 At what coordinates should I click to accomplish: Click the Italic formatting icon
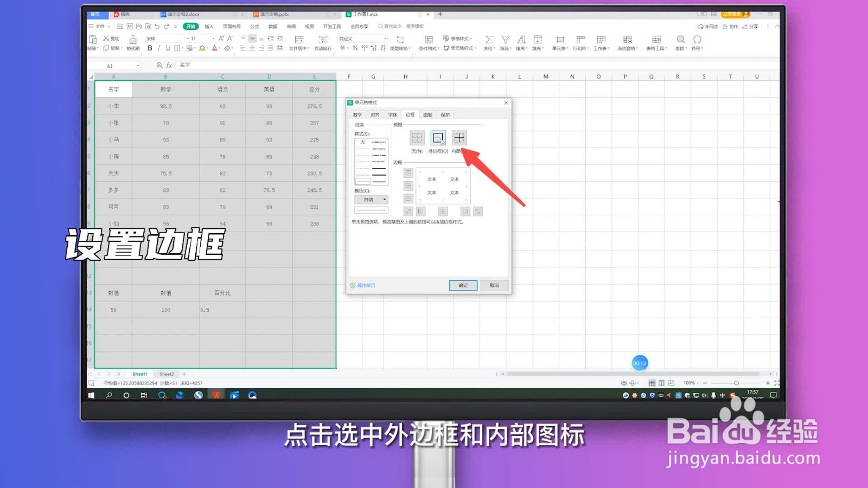(x=158, y=48)
